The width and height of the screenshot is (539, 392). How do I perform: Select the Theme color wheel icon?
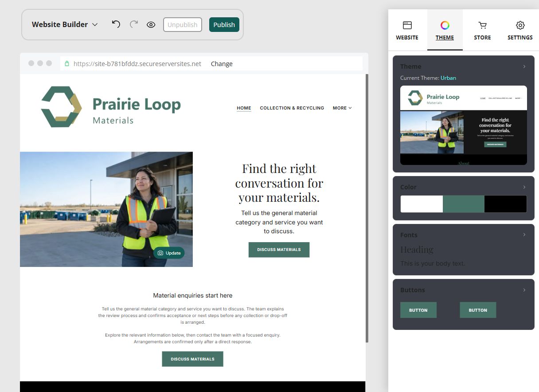445,25
